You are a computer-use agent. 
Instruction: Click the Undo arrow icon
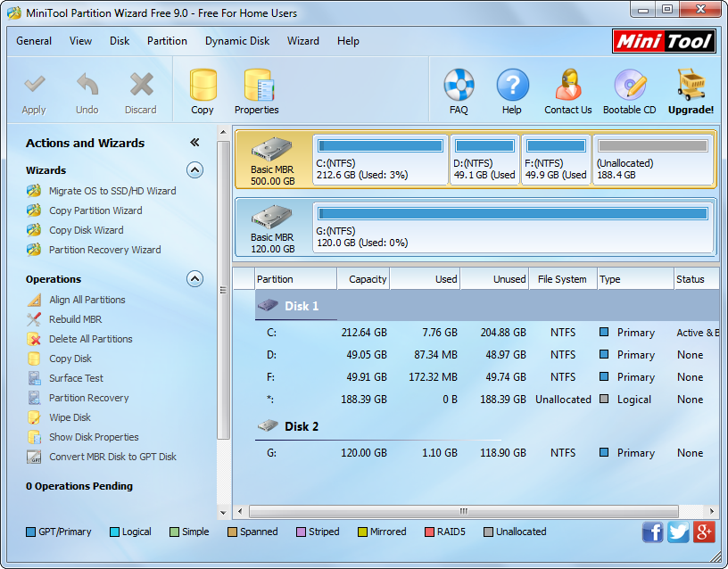pyautogui.click(x=87, y=85)
